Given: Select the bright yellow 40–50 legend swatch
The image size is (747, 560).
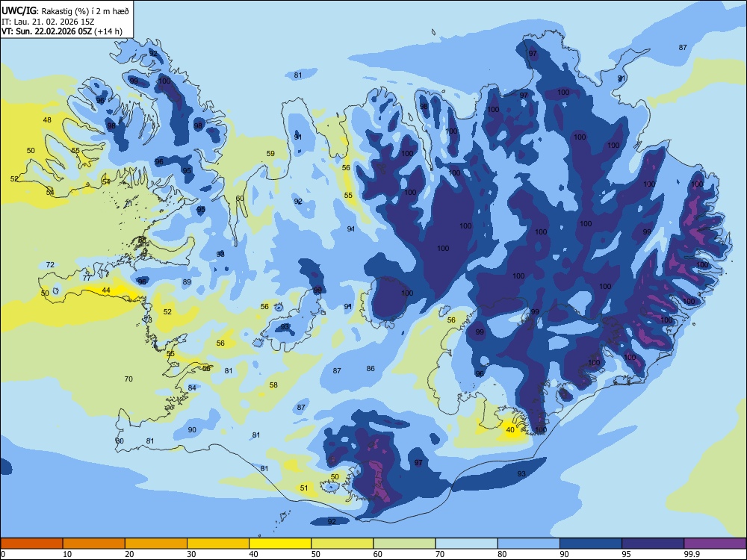Looking at the screenshot, I should [280, 544].
